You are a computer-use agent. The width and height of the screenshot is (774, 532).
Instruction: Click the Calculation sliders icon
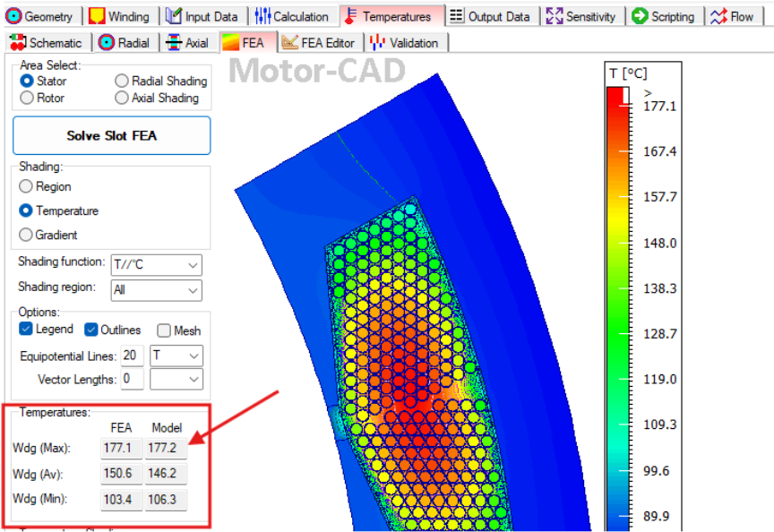(262, 16)
